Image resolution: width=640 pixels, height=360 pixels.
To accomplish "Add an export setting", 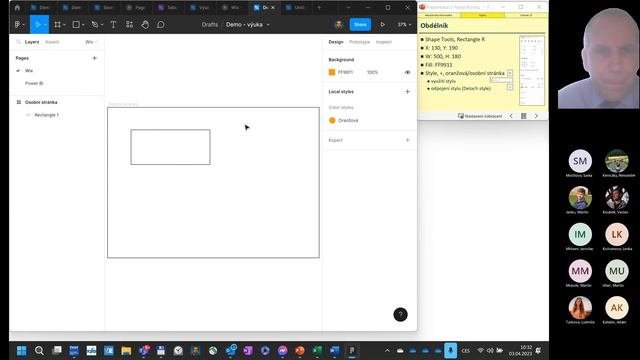I will [407, 140].
